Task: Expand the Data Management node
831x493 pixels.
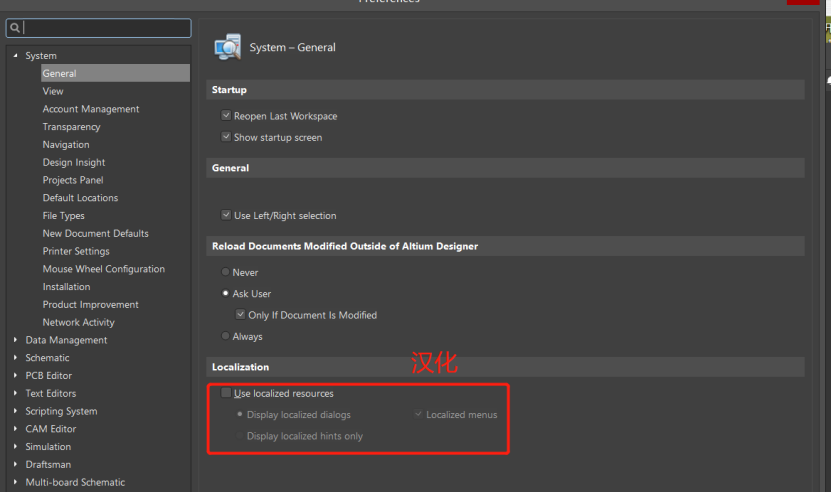Action: coord(15,340)
